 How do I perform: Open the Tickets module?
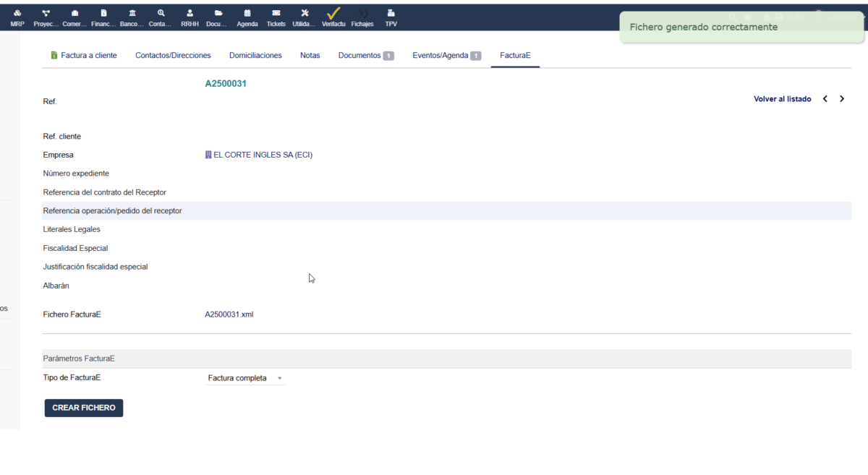[276, 17]
